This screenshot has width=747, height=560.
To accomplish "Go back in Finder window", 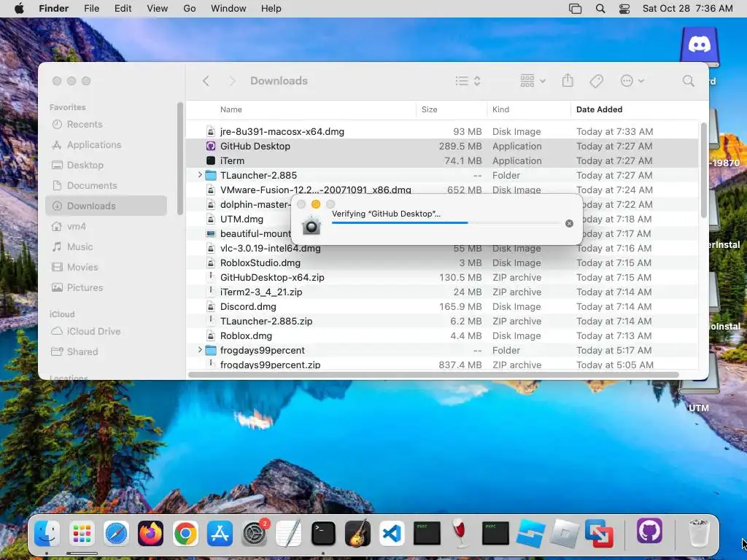I will tap(206, 81).
